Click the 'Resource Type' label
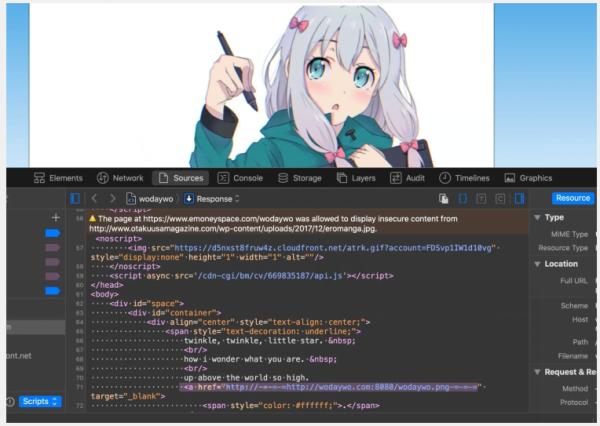600x426 pixels. 563,248
